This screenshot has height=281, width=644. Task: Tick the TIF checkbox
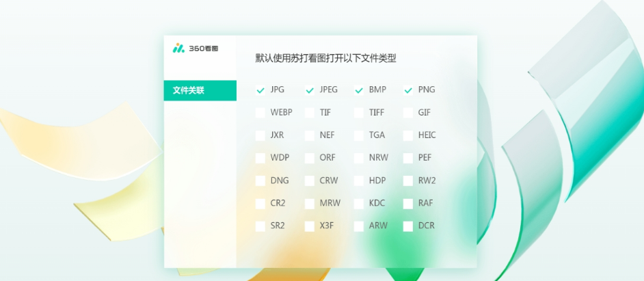[310, 113]
